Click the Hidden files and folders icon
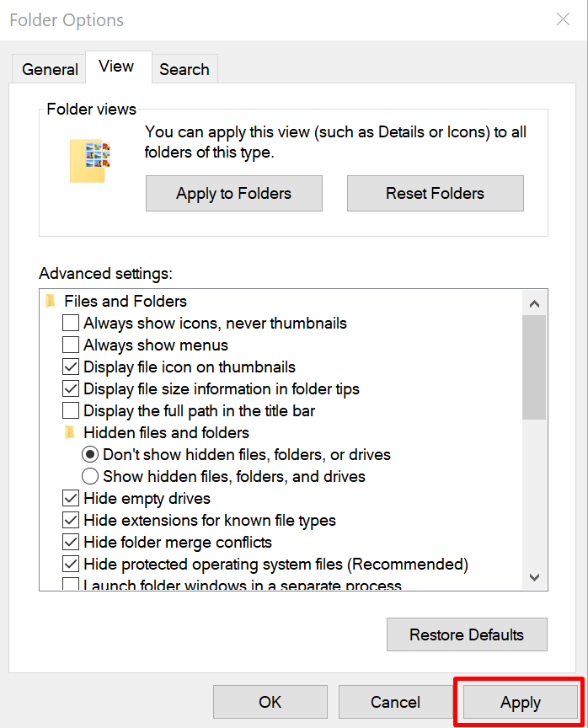This screenshot has width=588, height=728. coord(71,433)
